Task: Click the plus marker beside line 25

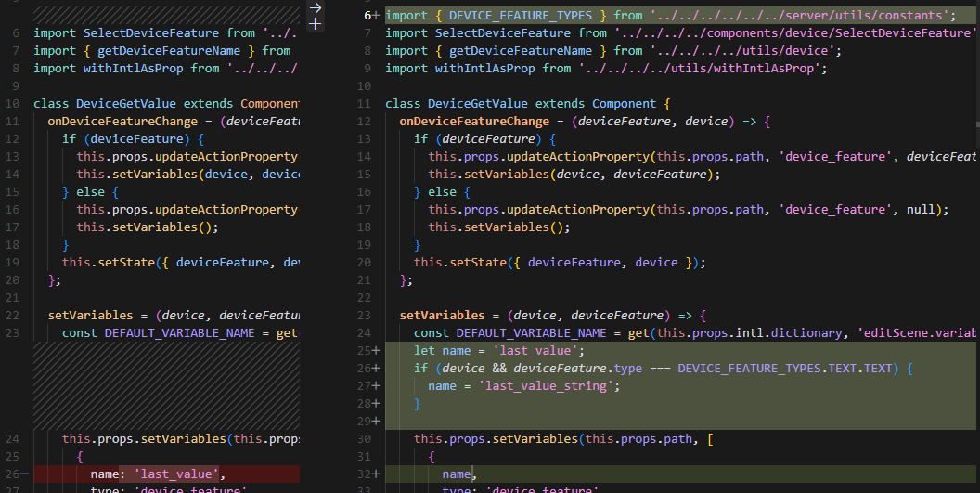Action: 375,351
